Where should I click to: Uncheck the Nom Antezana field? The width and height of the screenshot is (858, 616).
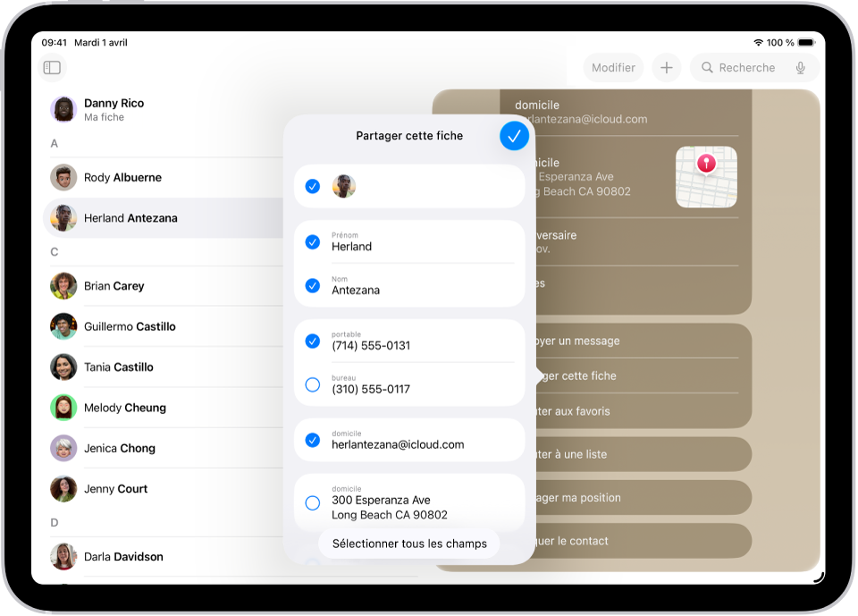(313, 285)
